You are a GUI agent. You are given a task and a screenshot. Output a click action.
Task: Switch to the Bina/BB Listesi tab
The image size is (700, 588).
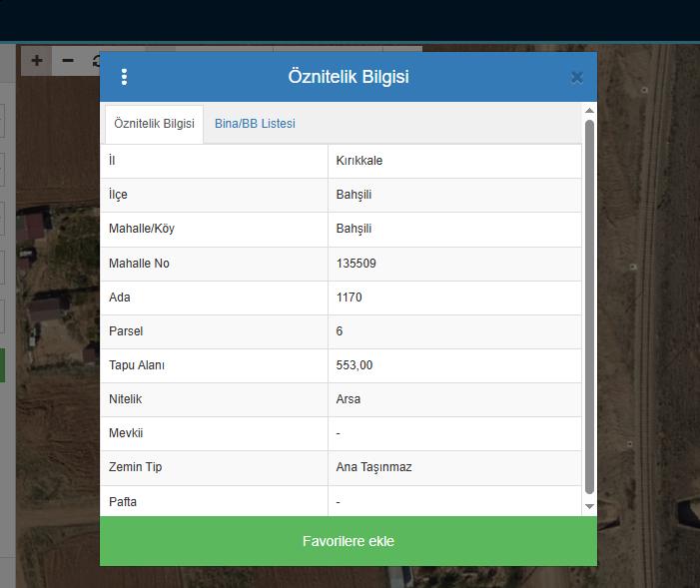pos(255,124)
